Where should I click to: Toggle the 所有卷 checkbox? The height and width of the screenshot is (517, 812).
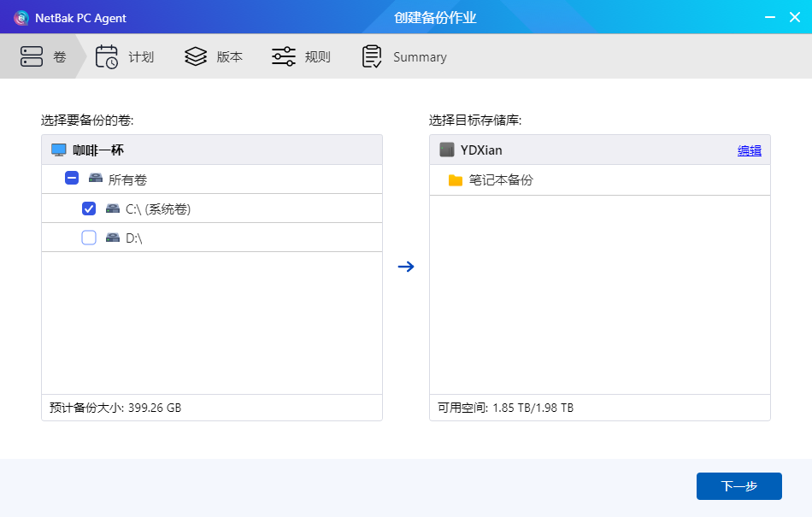(73, 179)
